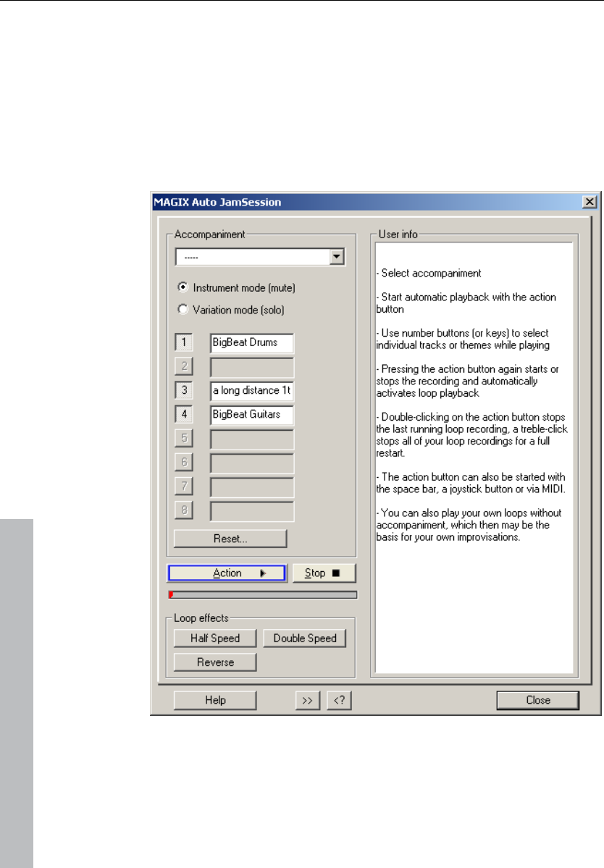This screenshot has height=868, width=604.
Task: Click the empty track 7 name field
Action: pyautogui.click(x=252, y=487)
